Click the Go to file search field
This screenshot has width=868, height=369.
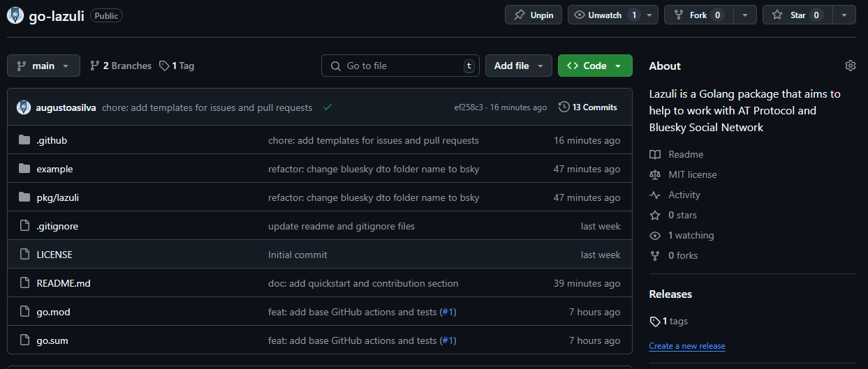pos(401,66)
